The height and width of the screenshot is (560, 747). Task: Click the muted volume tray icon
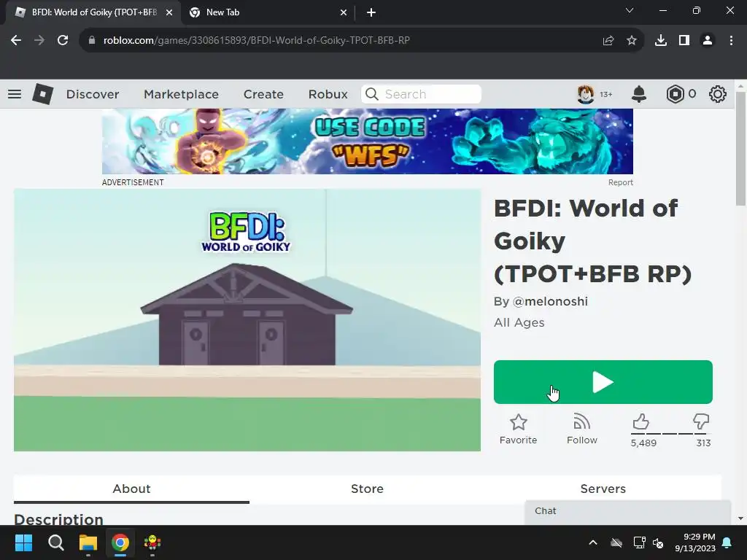click(x=658, y=542)
